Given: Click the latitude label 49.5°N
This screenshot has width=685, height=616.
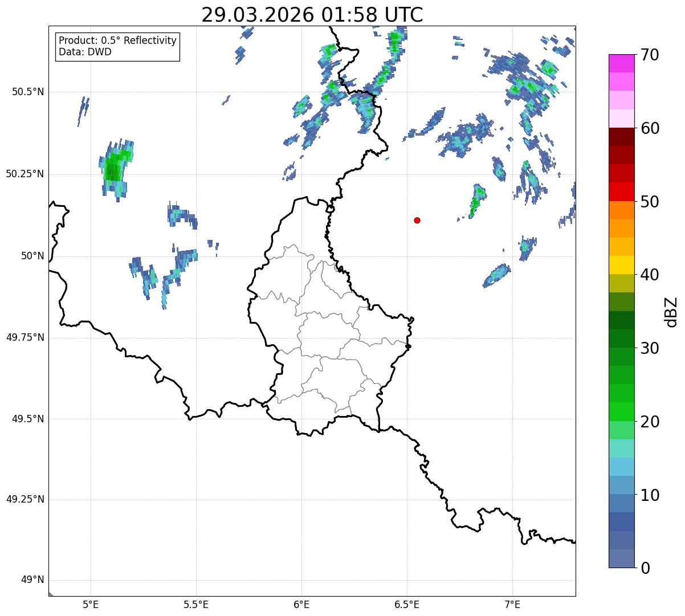Looking at the screenshot, I should coord(28,419).
